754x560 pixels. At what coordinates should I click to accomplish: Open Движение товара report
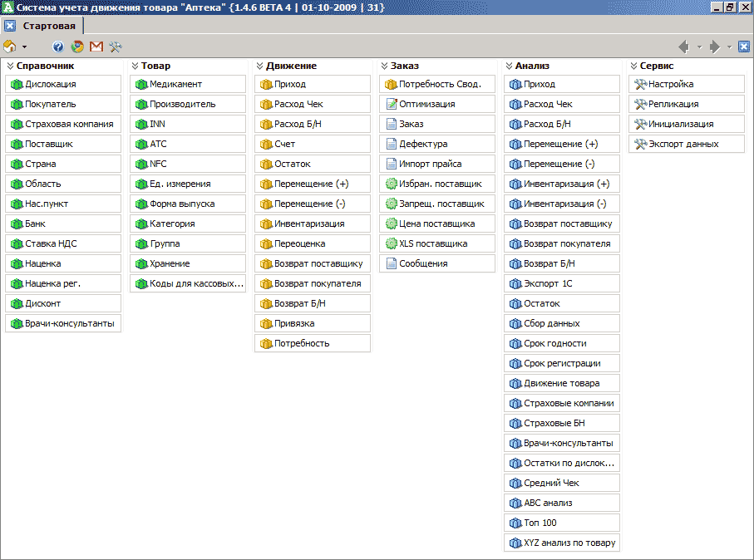pos(562,383)
